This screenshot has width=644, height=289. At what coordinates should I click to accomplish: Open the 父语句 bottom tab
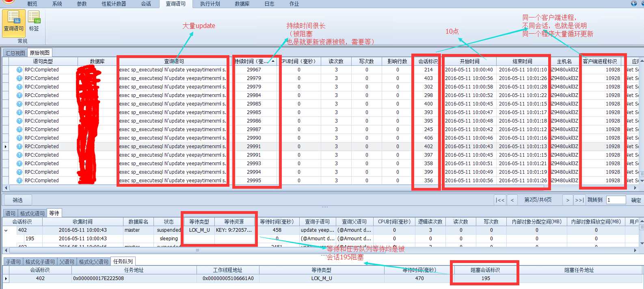[67, 262]
